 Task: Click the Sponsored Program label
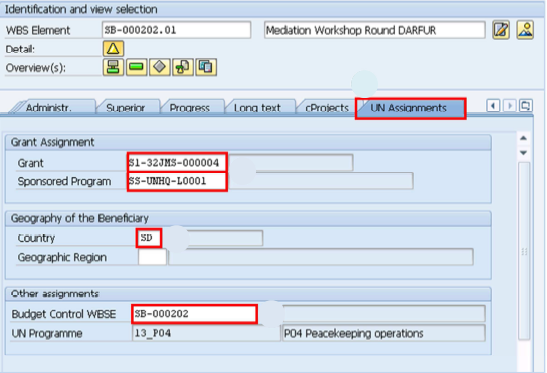65,181
